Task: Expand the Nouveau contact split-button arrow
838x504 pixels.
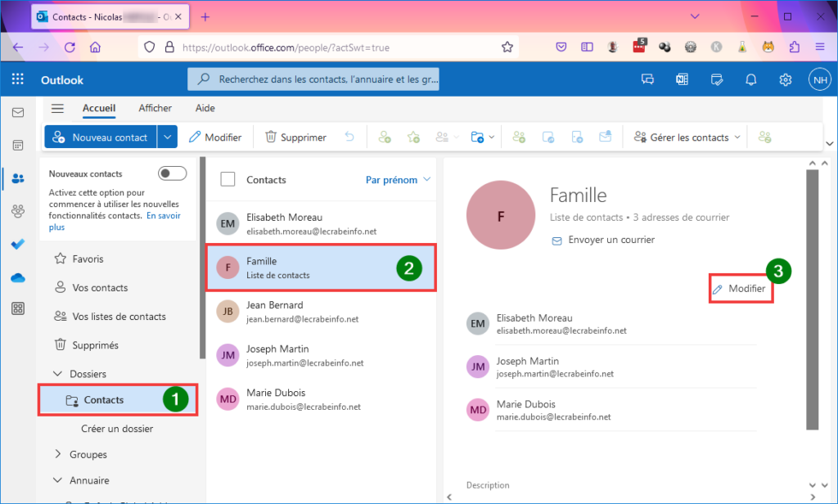Action: coord(167,137)
